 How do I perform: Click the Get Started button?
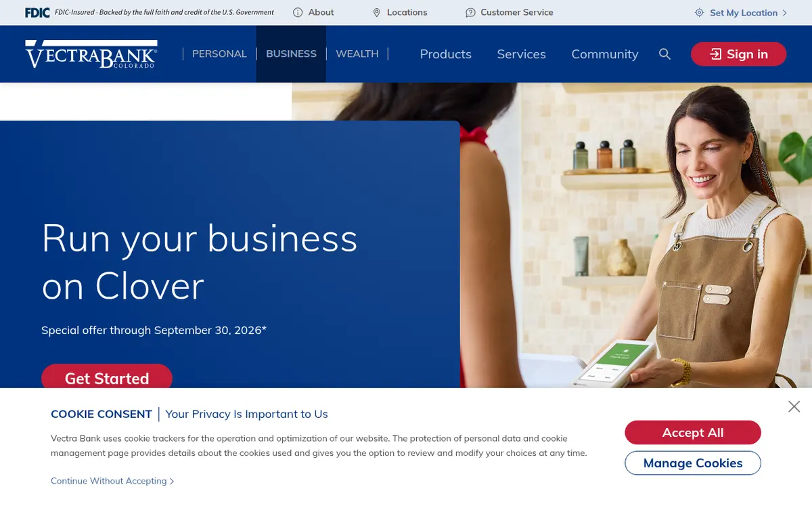pos(107,377)
